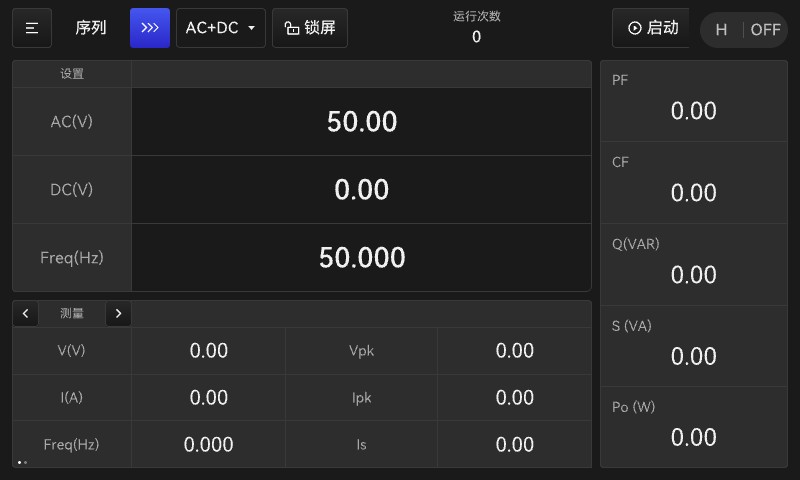Select the Po (W) power reading

[x=694, y=427]
